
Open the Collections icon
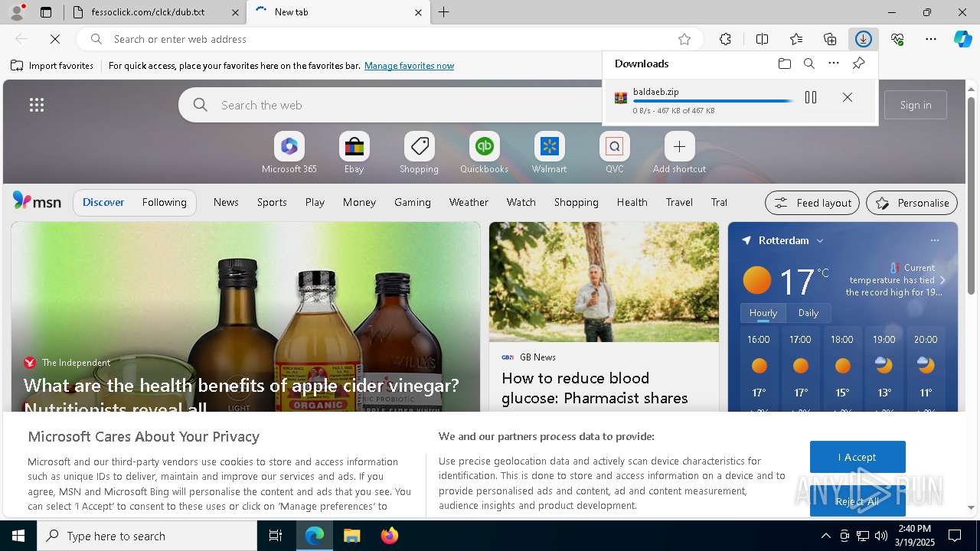pos(830,39)
